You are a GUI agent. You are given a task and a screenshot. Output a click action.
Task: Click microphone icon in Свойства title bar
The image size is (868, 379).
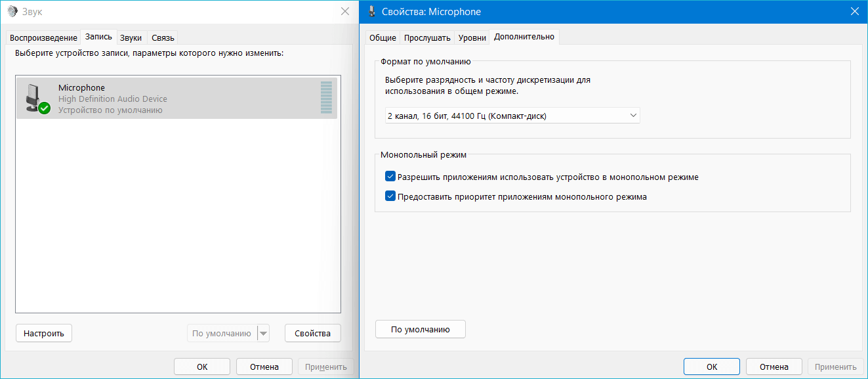pos(372,12)
